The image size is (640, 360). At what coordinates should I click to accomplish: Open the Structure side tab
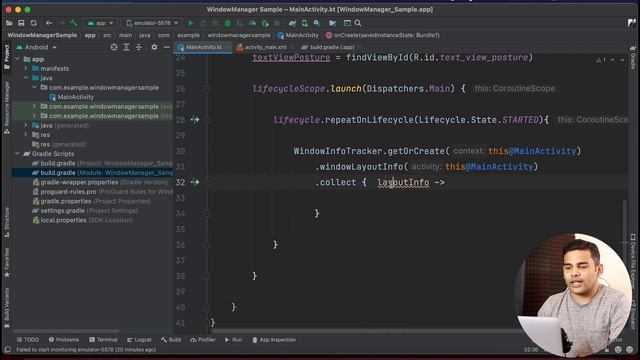tap(7, 222)
